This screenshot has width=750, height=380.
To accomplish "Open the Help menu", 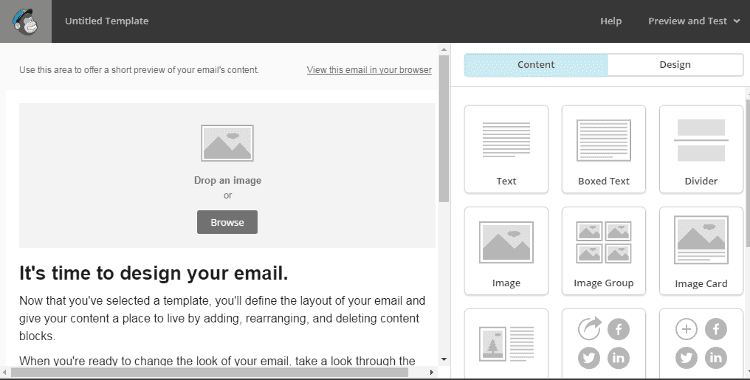I will 611,21.
